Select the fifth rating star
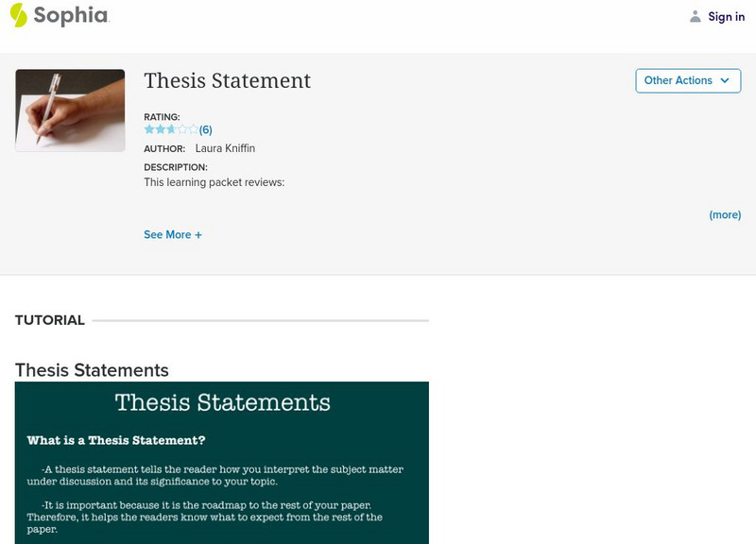 (x=194, y=129)
